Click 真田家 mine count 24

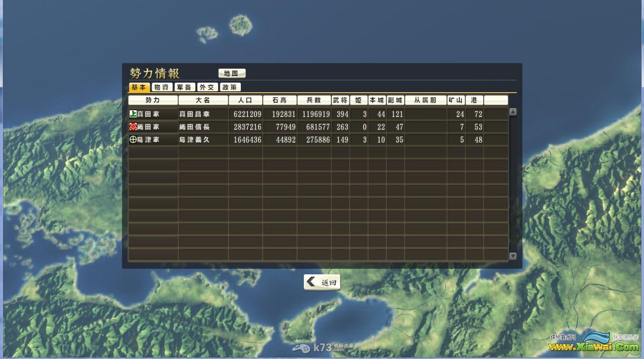click(x=460, y=114)
